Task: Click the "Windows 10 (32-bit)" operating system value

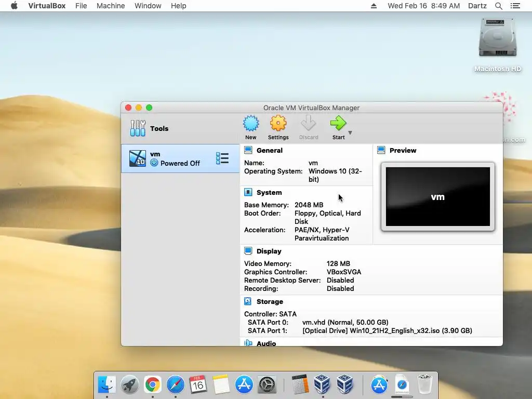Action: tap(335, 175)
